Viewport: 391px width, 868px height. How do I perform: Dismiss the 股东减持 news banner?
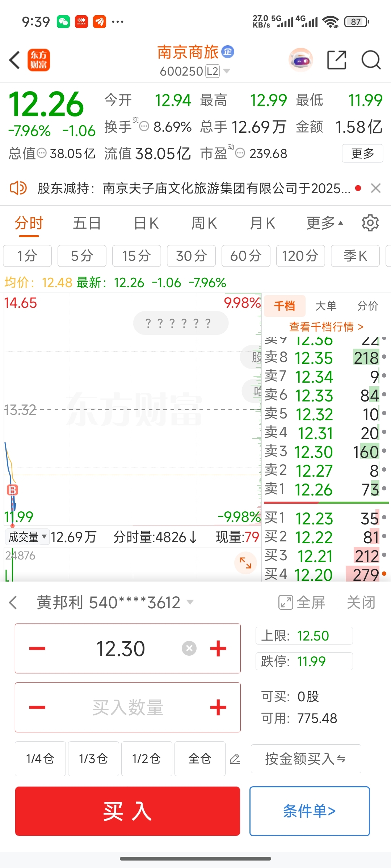coord(376,188)
